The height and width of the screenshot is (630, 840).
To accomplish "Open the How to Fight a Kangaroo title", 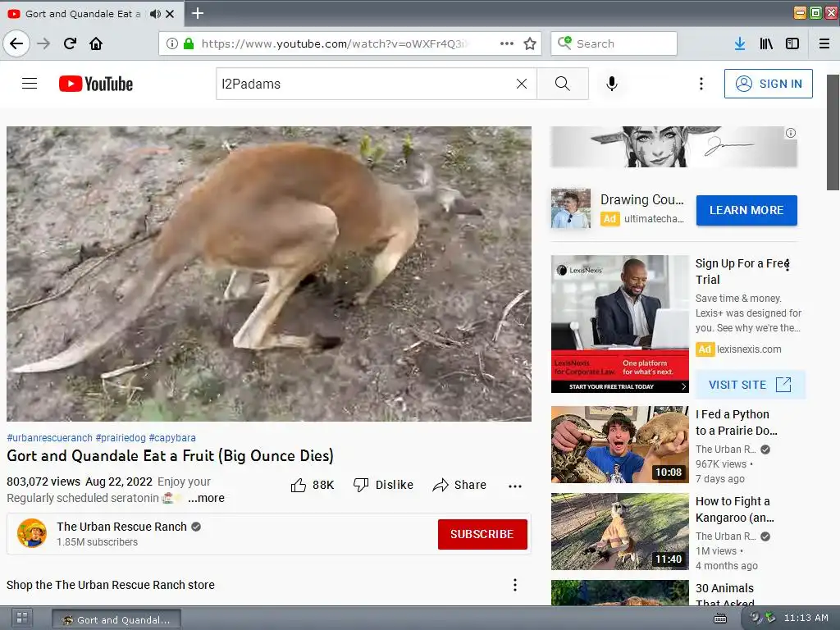I will [734, 509].
